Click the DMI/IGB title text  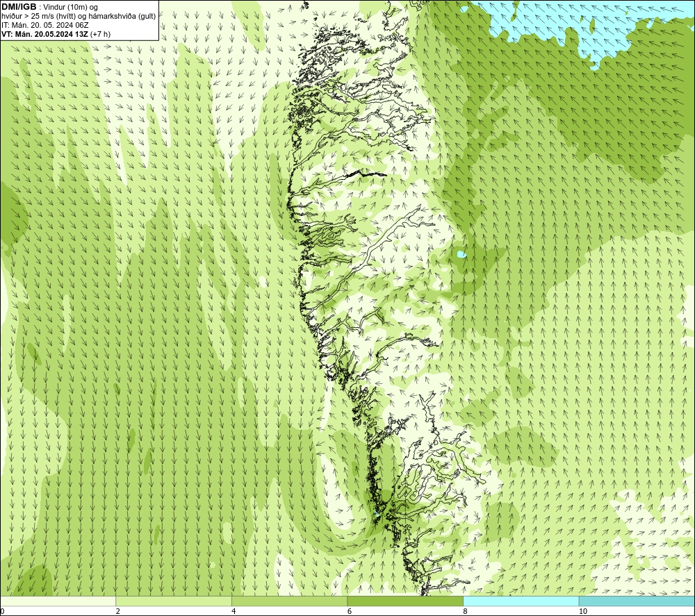click(x=19, y=7)
